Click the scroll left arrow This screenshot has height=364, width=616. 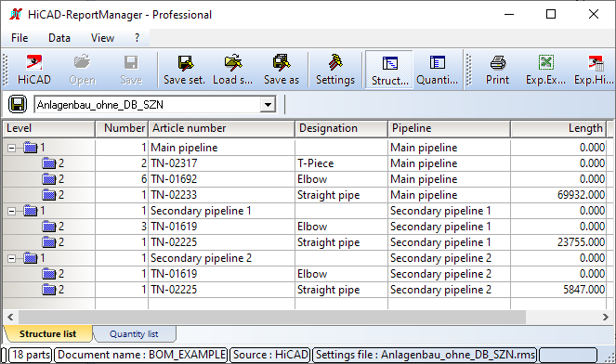pyautogui.click(x=10, y=317)
